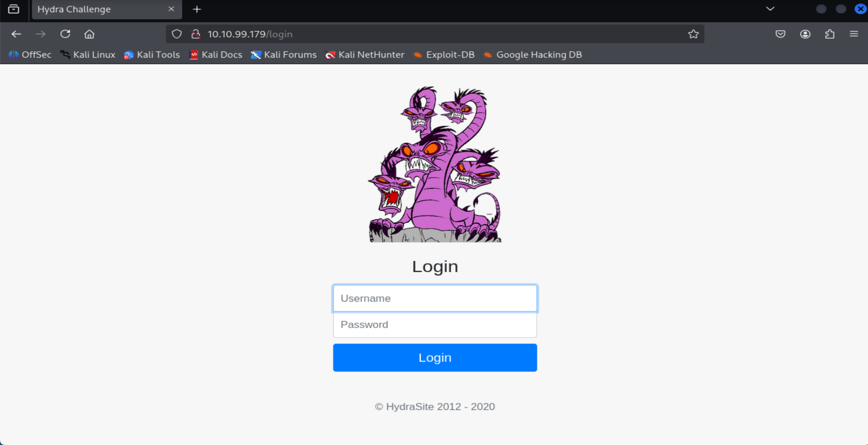Open the Google Hacking DB bookmark
The height and width of the screenshot is (445, 868).
click(533, 55)
